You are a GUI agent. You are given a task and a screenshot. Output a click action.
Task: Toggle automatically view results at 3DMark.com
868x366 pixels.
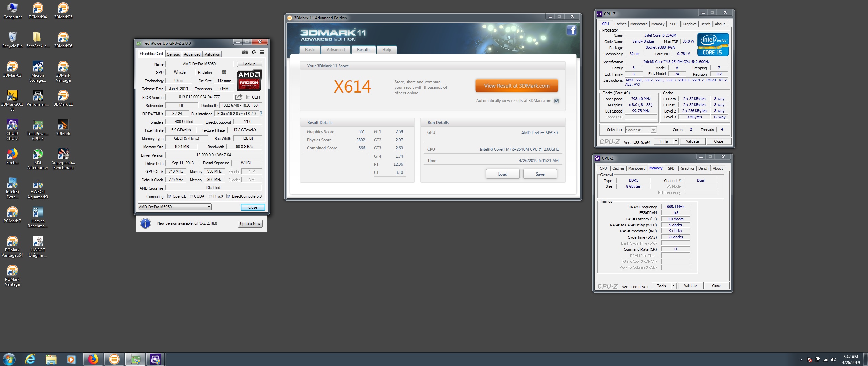(556, 101)
